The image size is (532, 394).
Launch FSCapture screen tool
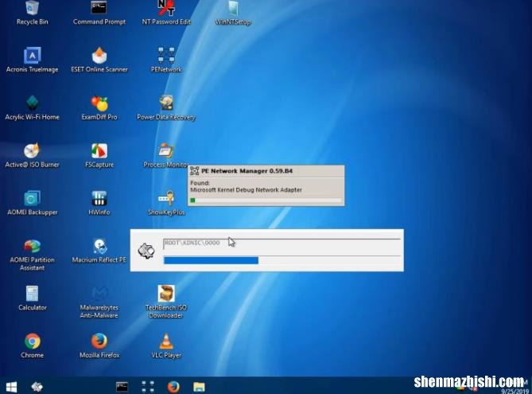pyautogui.click(x=99, y=155)
